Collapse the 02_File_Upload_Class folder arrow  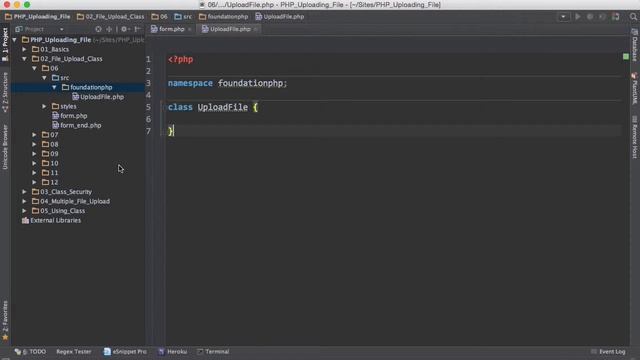(24, 59)
